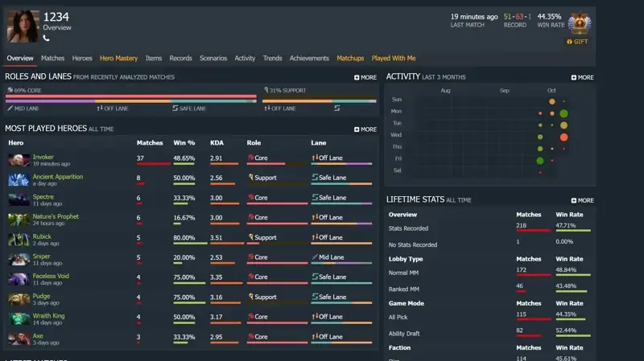Image resolution: width=644 pixels, height=361 pixels.
Task: Click the Core Safe Lane icon
Action: click(175, 109)
